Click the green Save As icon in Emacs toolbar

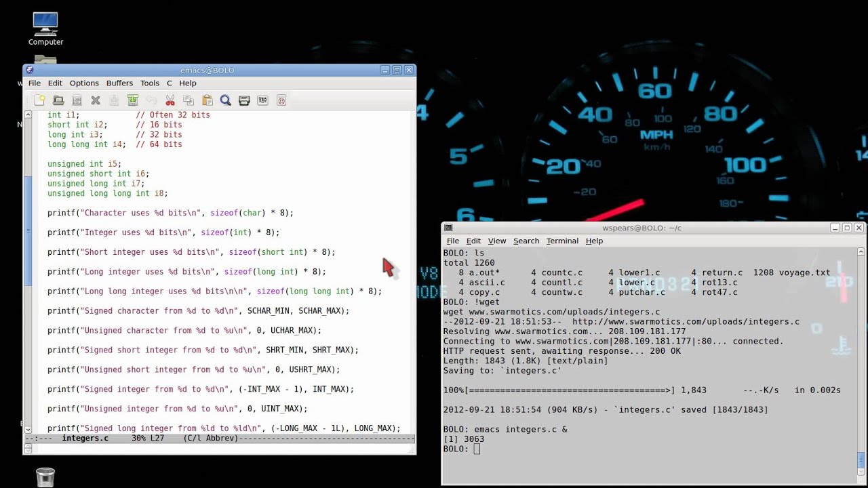(x=133, y=100)
